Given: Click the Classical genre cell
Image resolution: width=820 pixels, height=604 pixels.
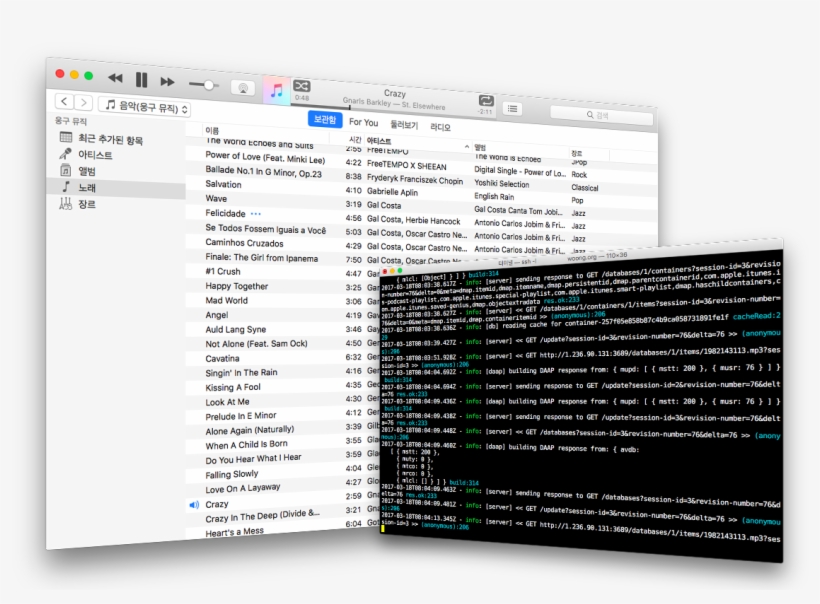Looking at the screenshot, I should (x=585, y=187).
